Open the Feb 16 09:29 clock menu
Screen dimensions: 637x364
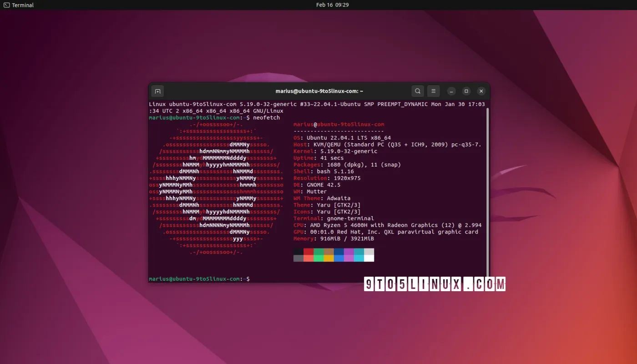click(x=332, y=5)
